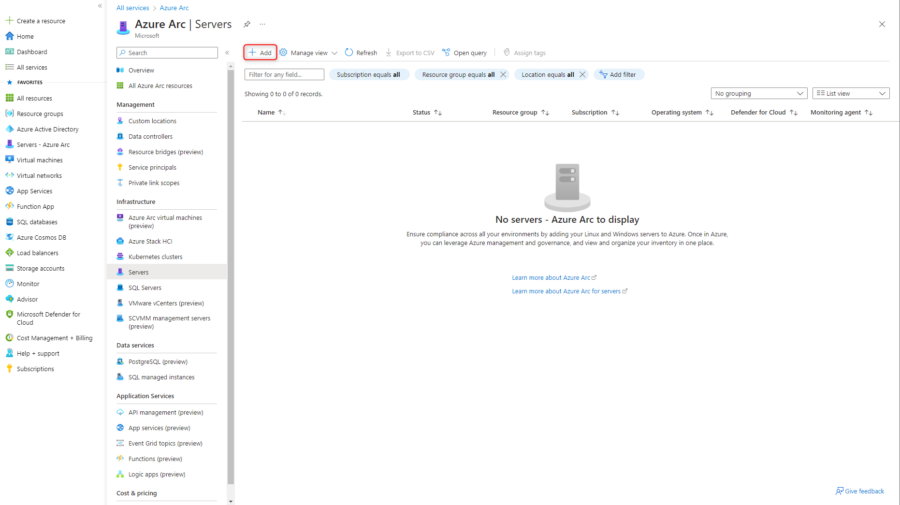Click Subscription equals all filter

point(368,75)
